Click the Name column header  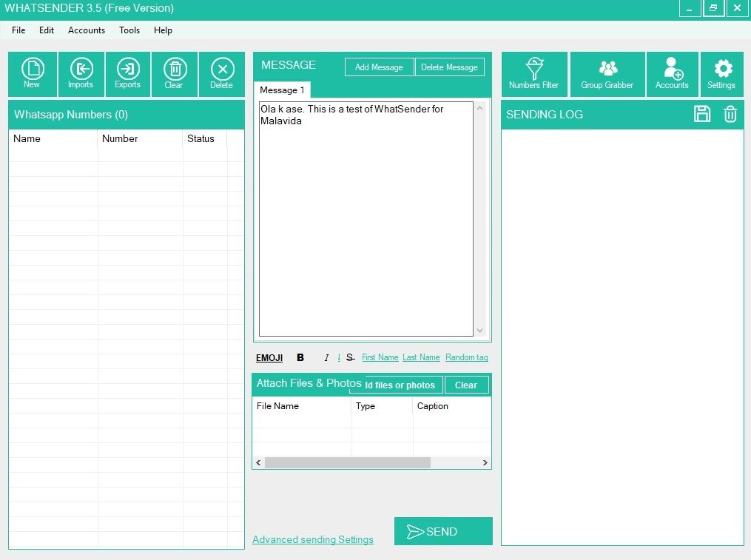53,138
